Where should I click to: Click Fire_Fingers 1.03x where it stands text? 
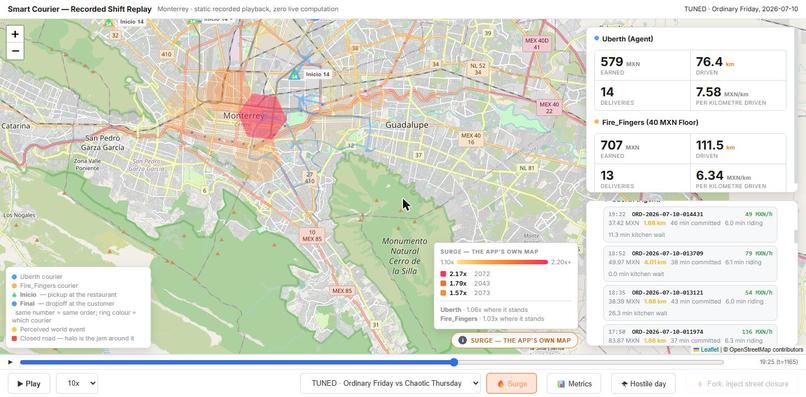click(492, 319)
